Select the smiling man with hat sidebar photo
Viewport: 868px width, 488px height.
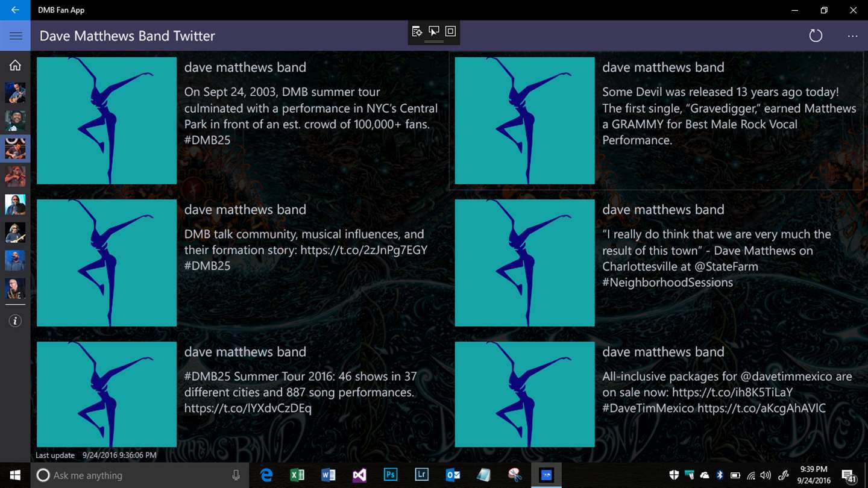(15, 120)
